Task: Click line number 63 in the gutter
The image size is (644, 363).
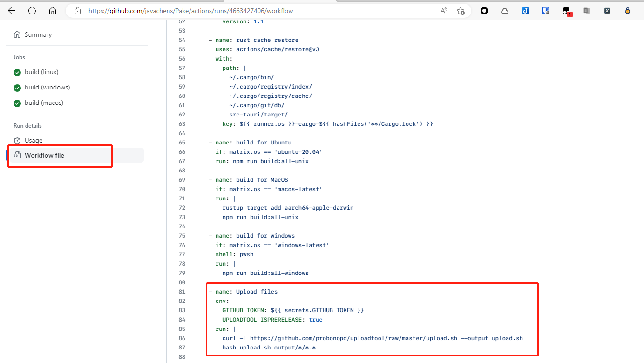Action: [x=182, y=124]
